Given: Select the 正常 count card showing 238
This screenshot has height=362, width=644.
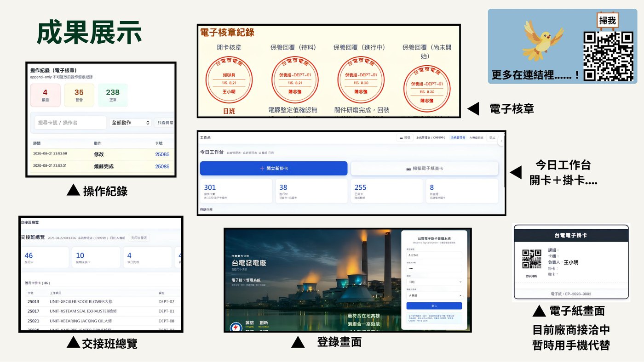Looking at the screenshot, I should (113, 95).
